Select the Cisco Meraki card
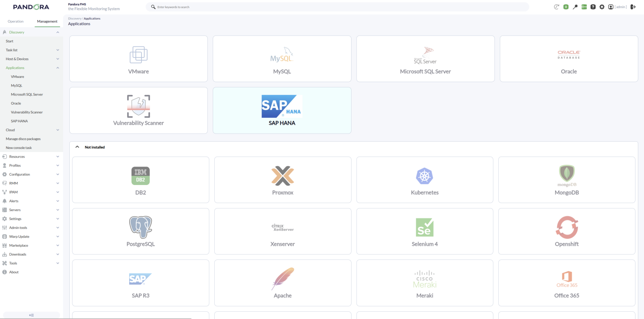Screen dimensions: 644x319 (x=425, y=283)
